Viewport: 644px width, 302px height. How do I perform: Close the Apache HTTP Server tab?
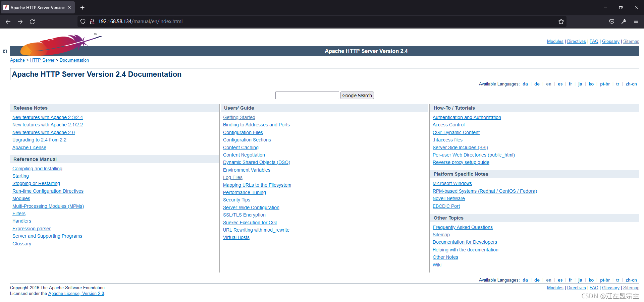[69, 7]
